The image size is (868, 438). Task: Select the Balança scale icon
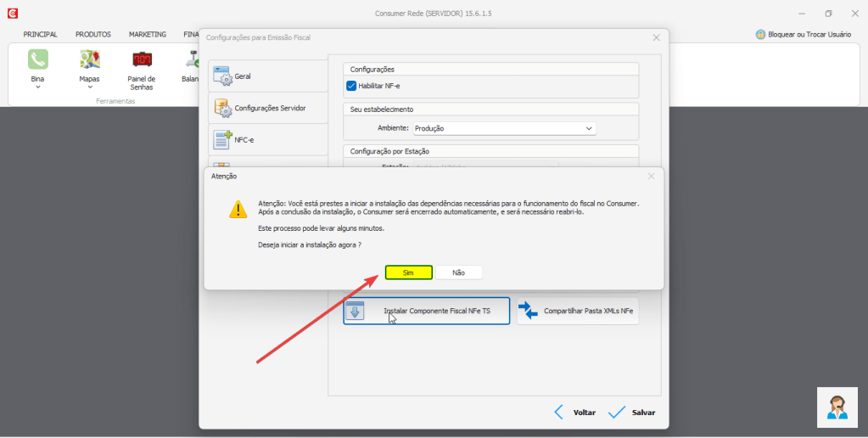(x=192, y=59)
